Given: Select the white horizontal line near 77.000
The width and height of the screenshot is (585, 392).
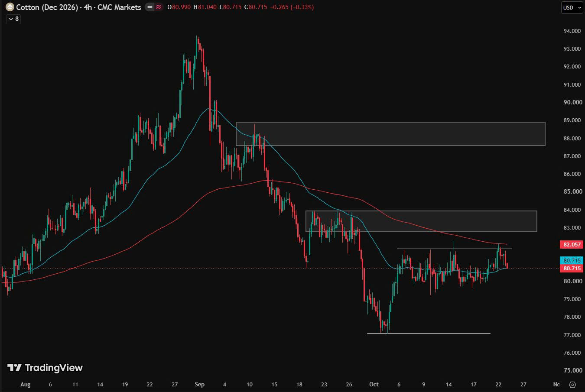Looking at the screenshot, I should coord(429,333).
